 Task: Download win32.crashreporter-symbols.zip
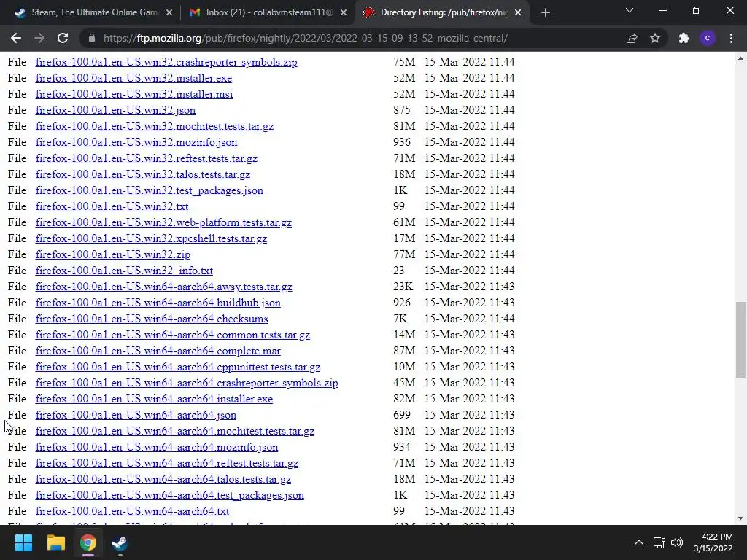[x=166, y=62]
